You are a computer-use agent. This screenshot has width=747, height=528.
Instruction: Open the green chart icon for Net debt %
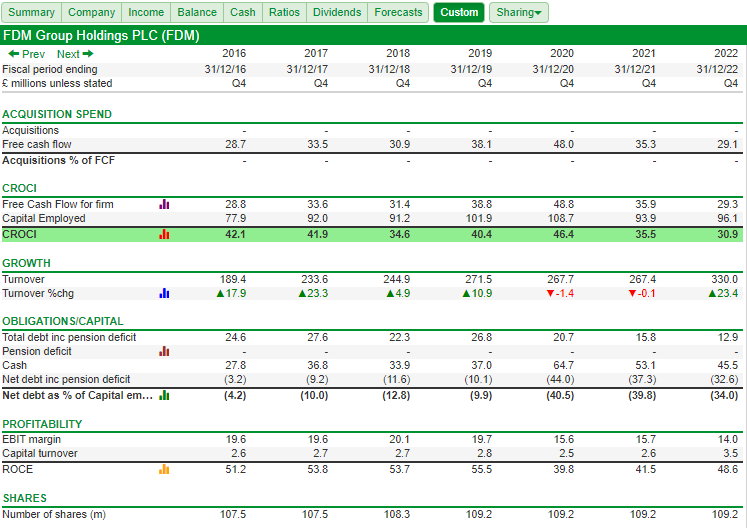164,396
